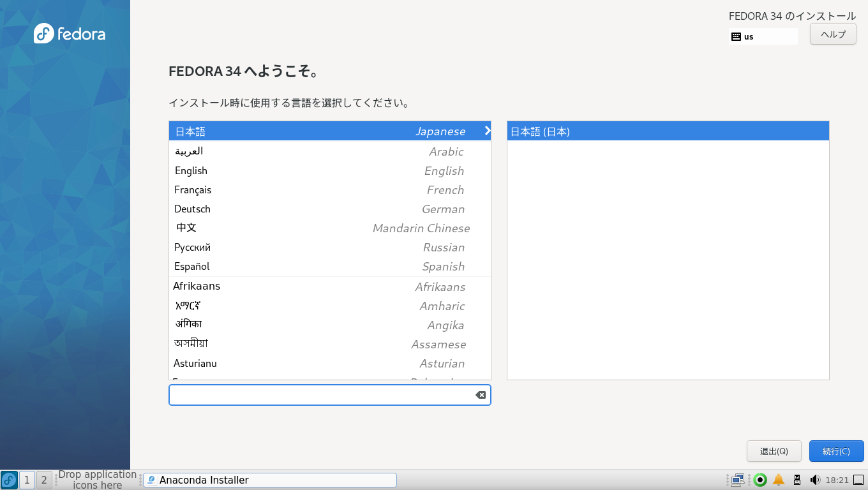Click the Anaconda Installer taskbar entry
868x490 pixels.
point(269,480)
